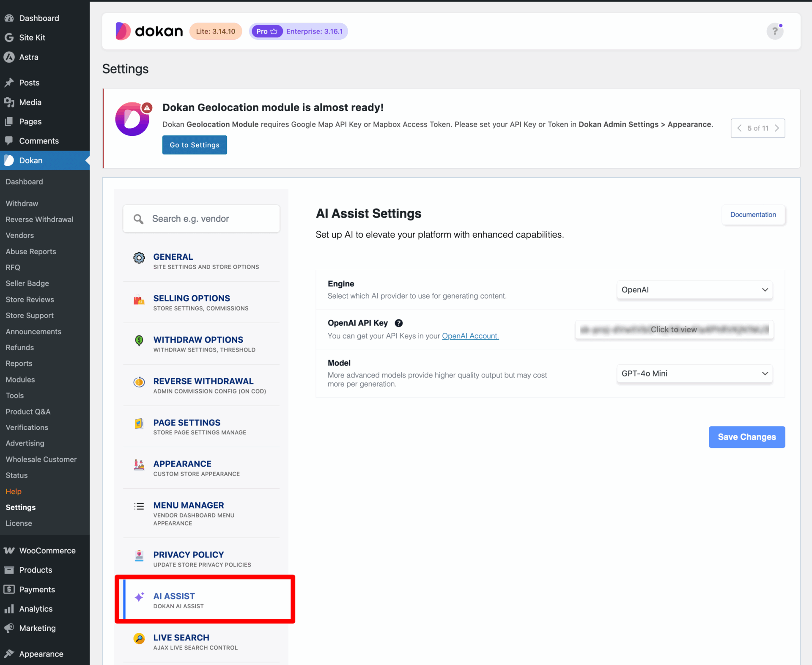The image size is (812, 665).
Task: Click the Marketing megaphone icon
Action: [x=9, y=628]
